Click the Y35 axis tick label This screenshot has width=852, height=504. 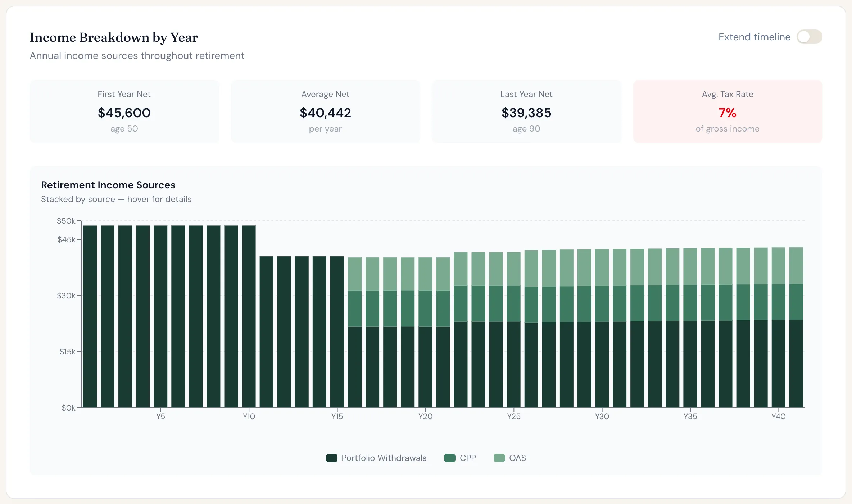pos(690,417)
